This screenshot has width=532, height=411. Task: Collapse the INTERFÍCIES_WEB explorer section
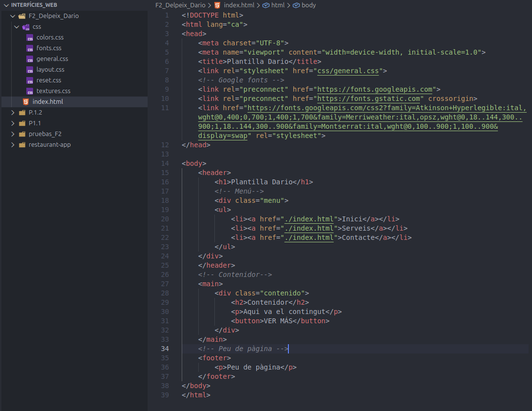(5, 5)
